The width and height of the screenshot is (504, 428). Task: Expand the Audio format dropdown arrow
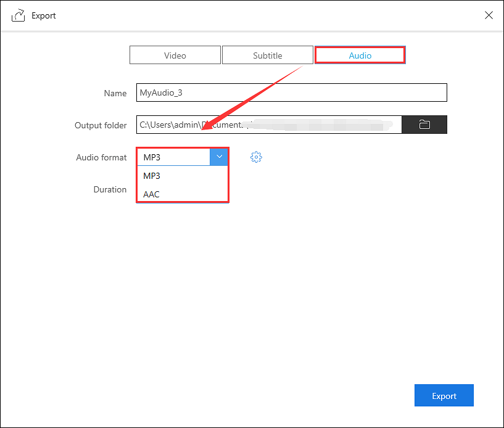219,157
